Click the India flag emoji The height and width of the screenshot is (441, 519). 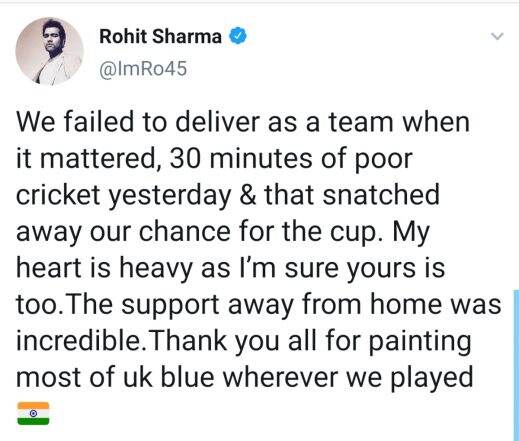click(x=33, y=413)
